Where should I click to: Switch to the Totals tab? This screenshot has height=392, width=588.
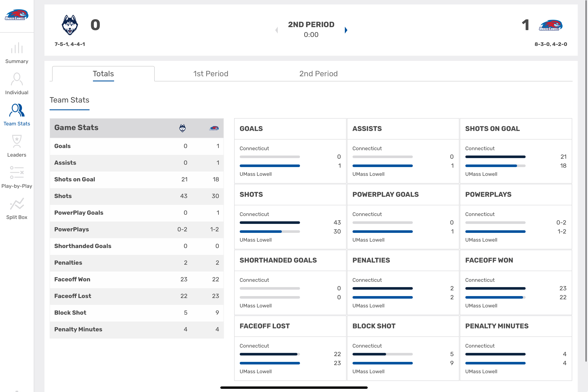pos(103,74)
